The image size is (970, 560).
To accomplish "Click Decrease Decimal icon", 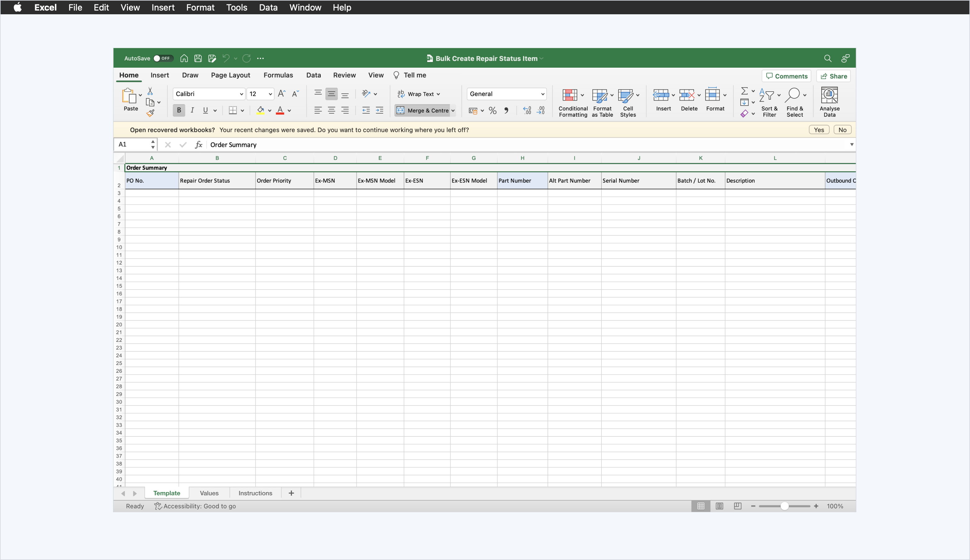I will pyautogui.click(x=541, y=111).
